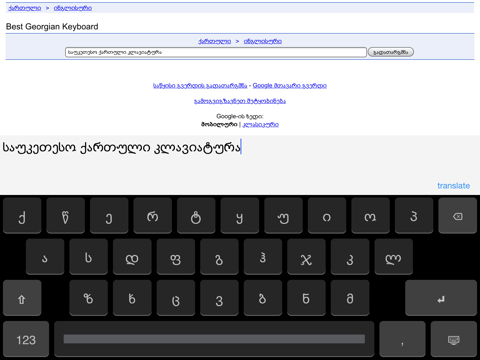The width and height of the screenshot is (480, 360).
Task: Open the გამოგვიგზავნეთ შეტყობინება feedback link
Action: coord(240,101)
